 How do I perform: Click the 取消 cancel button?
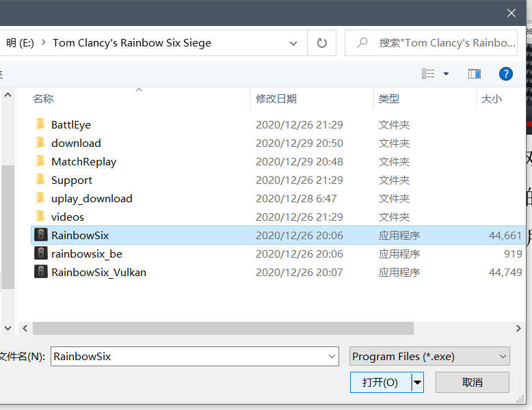tap(472, 383)
